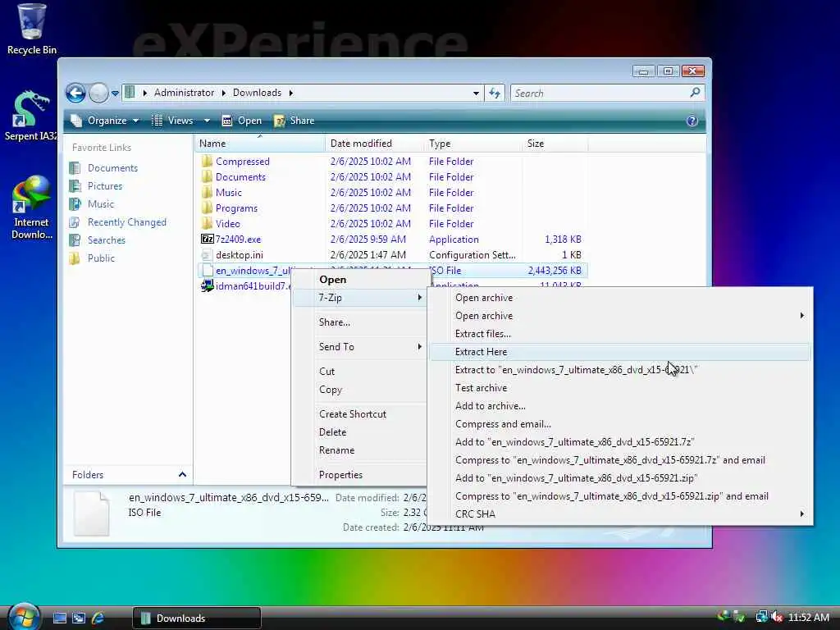Image resolution: width=840 pixels, height=630 pixels.
Task: Select the Programs folder icon
Action: (x=207, y=208)
